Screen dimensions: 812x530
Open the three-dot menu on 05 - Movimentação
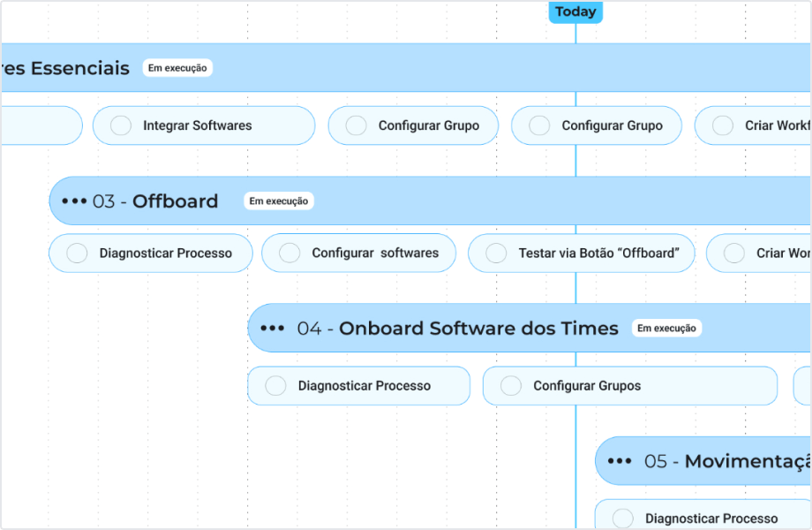click(x=620, y=461)
